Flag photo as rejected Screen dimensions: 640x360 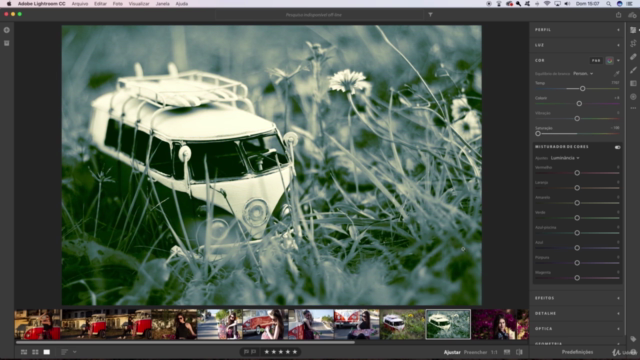point(253,352)
